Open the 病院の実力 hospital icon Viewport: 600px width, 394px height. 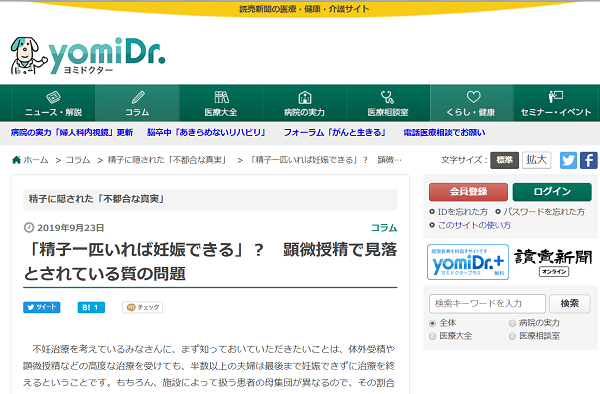click(305, 97)
